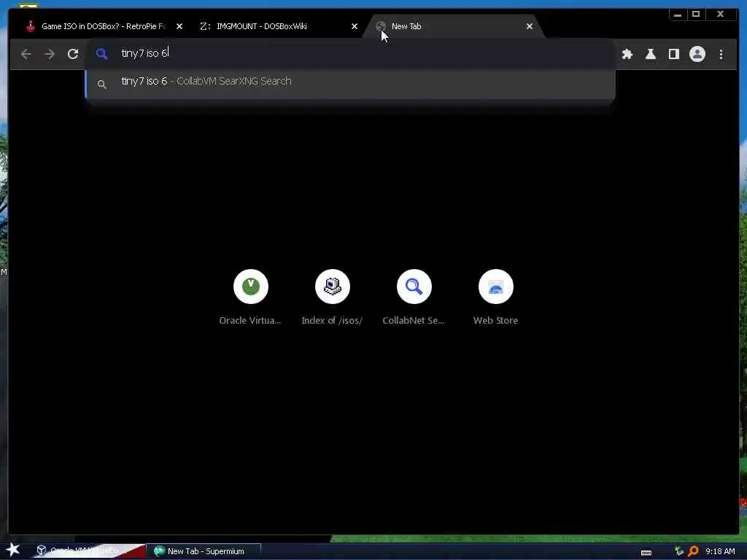
Task: Minimize the Supermium browser window
Action: [678, 15]
